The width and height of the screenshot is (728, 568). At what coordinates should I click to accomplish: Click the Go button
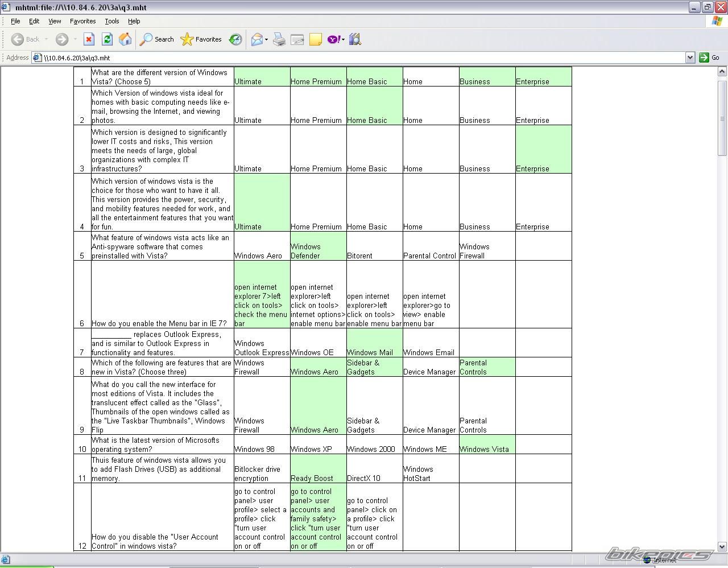709,57
